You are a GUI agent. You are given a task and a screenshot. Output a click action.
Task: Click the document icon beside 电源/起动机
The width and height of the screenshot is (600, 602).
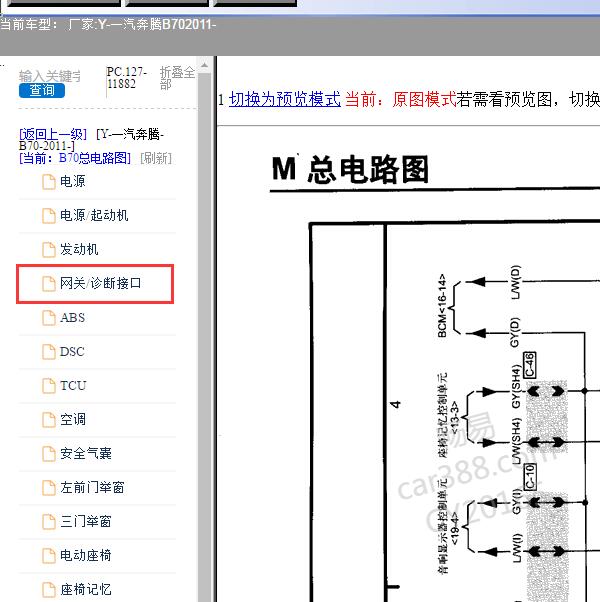(x=49, y=215)
